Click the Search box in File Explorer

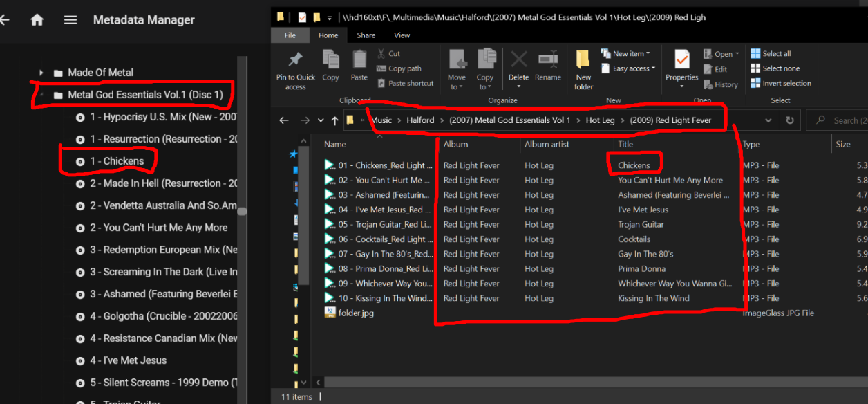[x=843, y=120]
